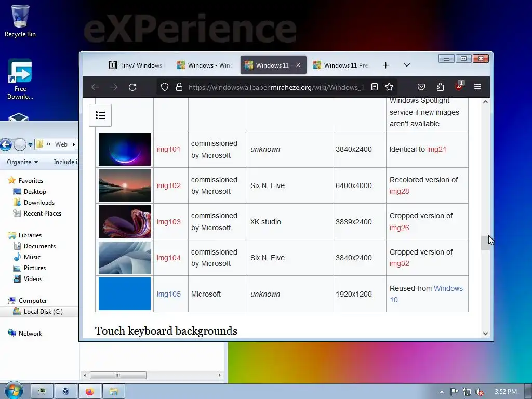Select the Recycle Bin desktop icon

20,21
